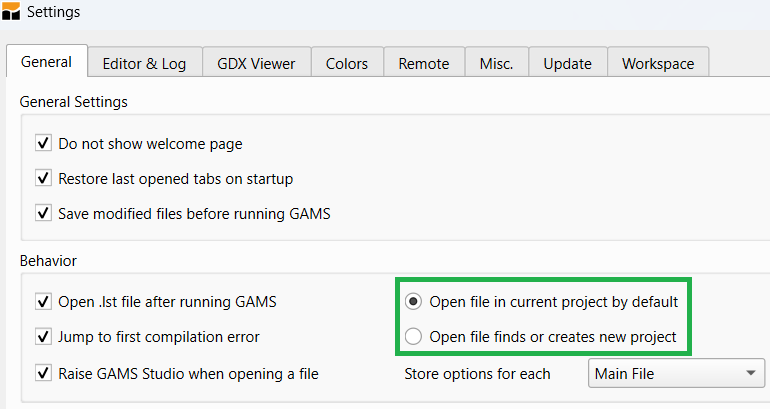The image size is (770, 409).
Task: Select the Colors tab
Action: coord(346,63)
